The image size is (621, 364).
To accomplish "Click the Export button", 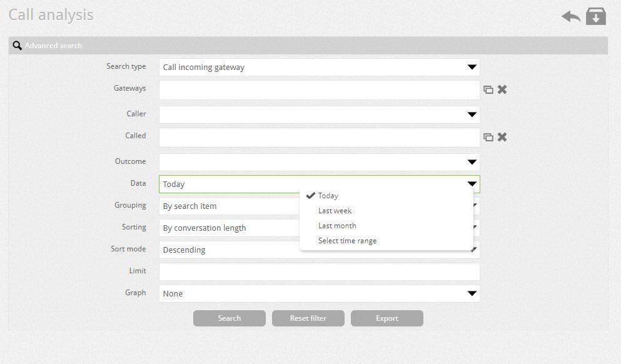I will [387, 318].
